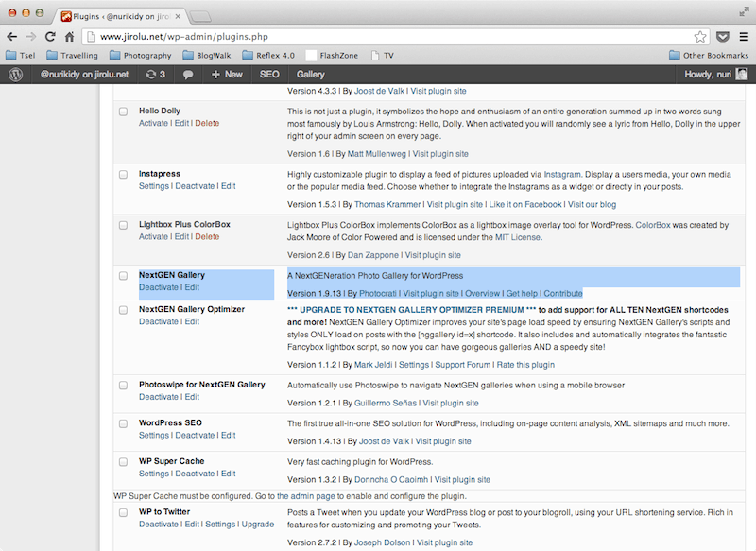Open the Chrome menu icon
The image size is (756, 551).
[x=742, y=37]
